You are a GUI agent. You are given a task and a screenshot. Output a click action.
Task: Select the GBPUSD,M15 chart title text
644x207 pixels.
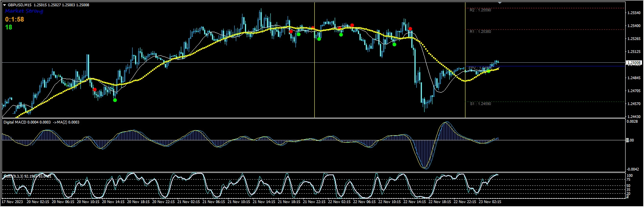coord(19,5)
